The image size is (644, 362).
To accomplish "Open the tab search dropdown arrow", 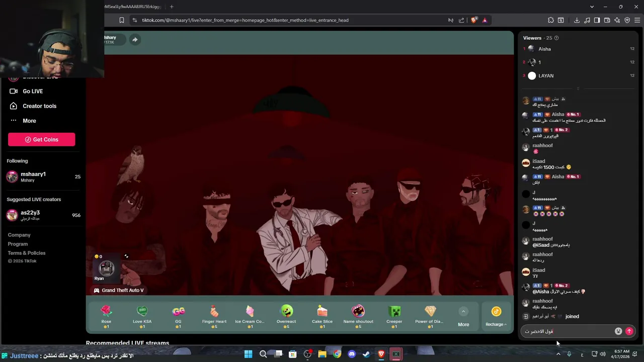I will [592, 7].
